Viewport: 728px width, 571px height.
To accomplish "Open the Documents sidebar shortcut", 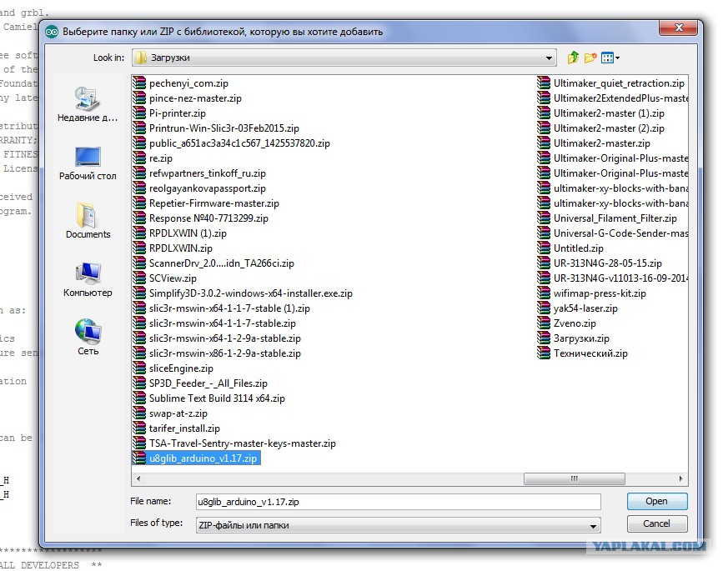I will (88, 221).
